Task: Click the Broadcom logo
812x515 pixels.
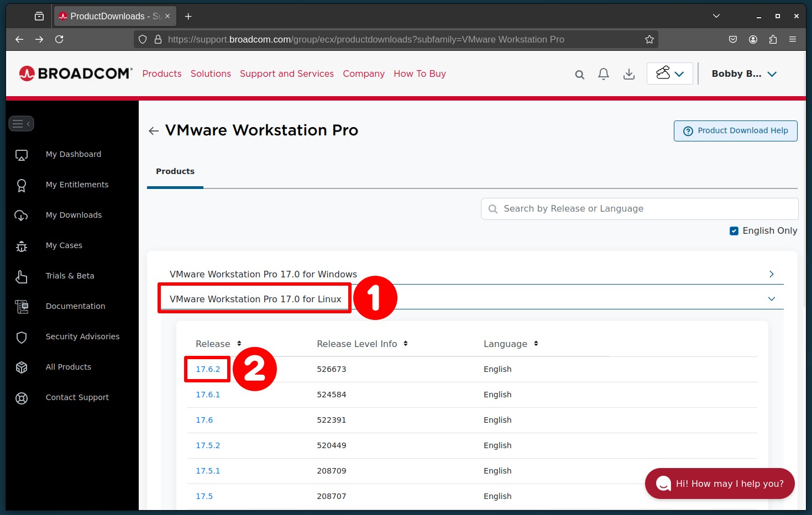Action: (x=76, y=73)
